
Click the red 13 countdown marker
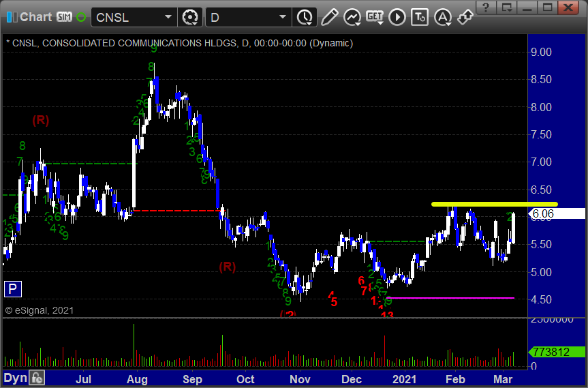pos(388,314)
